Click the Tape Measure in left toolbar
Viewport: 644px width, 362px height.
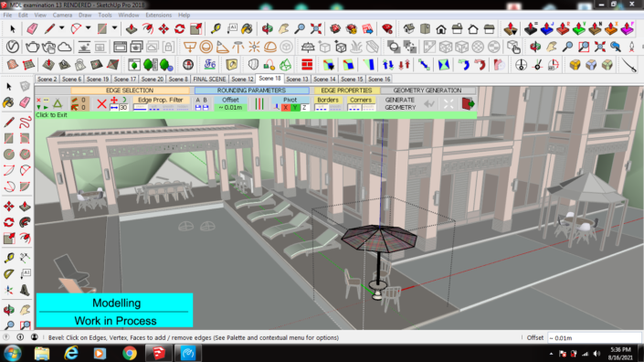coord(8,258)
